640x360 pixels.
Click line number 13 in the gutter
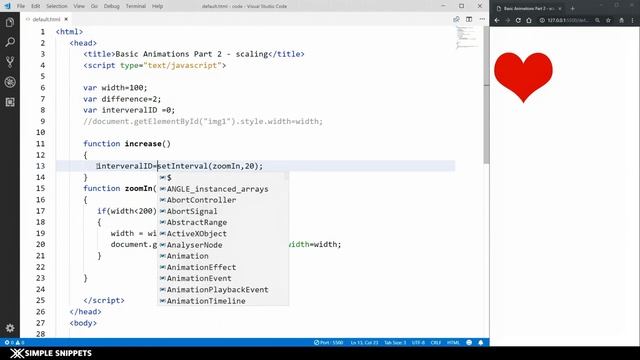coord(40,166)
